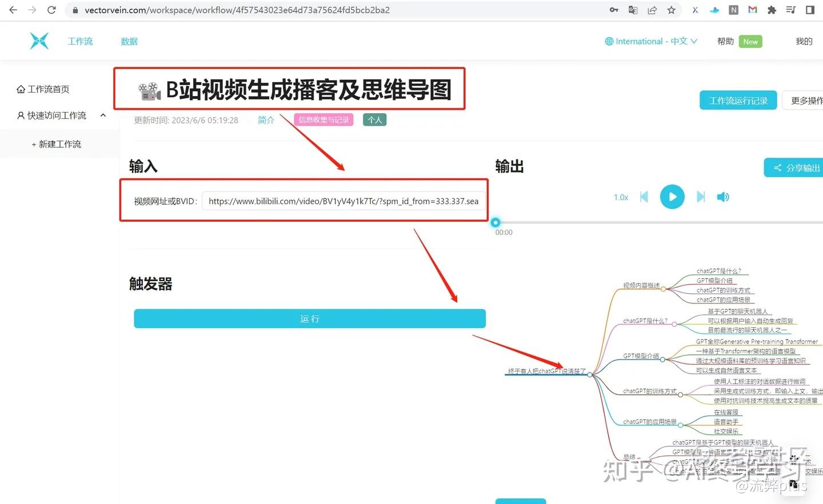Click the share page icon
823x504 pixels.
coord(652,10)
